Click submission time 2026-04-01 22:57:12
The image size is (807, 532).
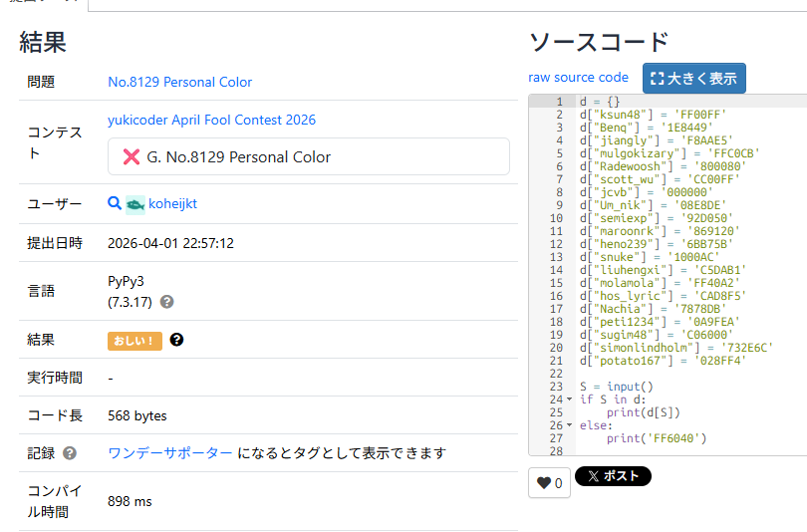click(170, 243)
